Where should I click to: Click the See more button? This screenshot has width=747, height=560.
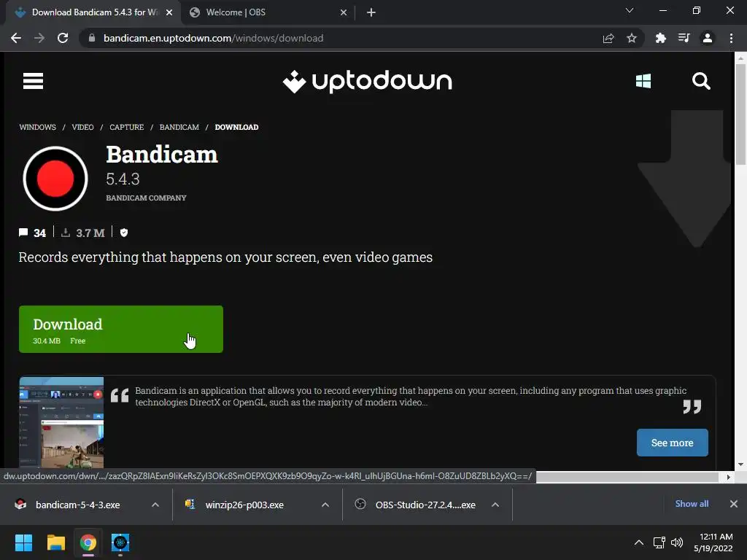coord(672,443)
